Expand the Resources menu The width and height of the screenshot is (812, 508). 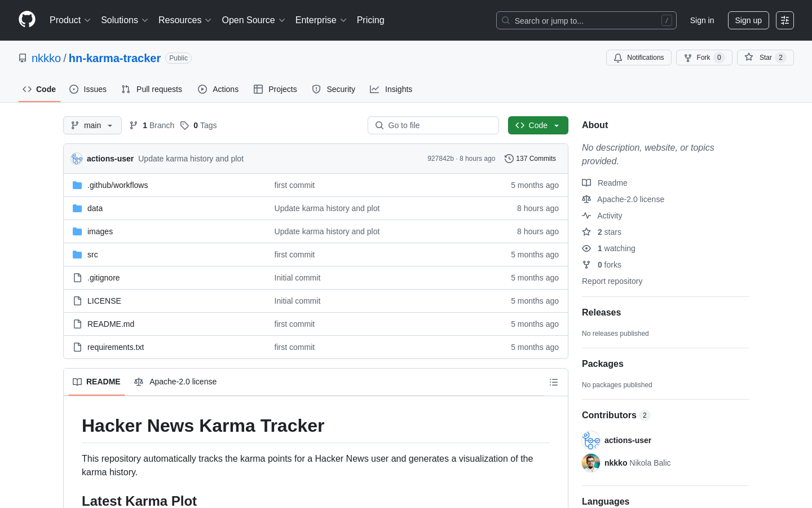click(185, 20)
